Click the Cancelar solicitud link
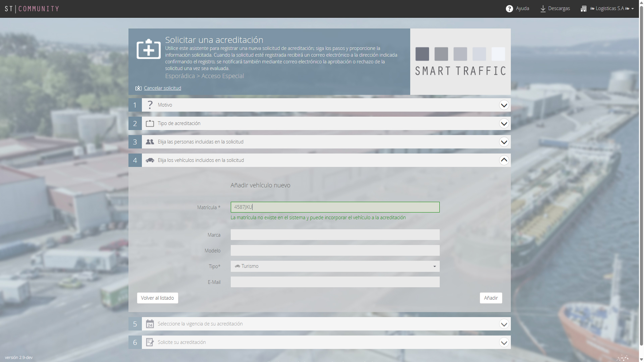 pos(162,88)
